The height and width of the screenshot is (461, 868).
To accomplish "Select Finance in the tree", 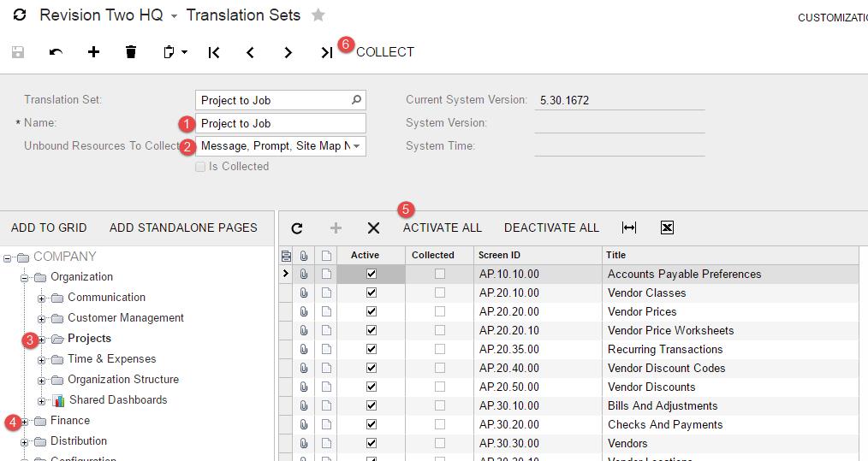I will (x=69, y=420).
